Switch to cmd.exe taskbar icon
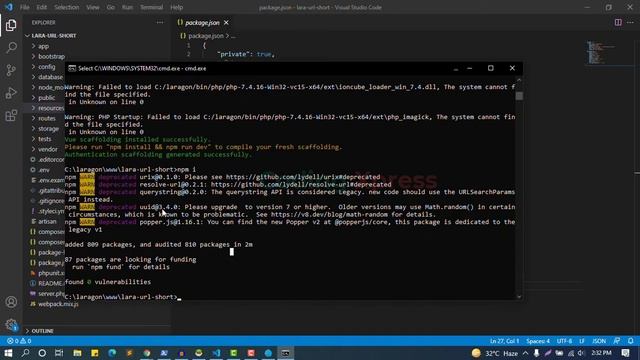 (285, 353)
